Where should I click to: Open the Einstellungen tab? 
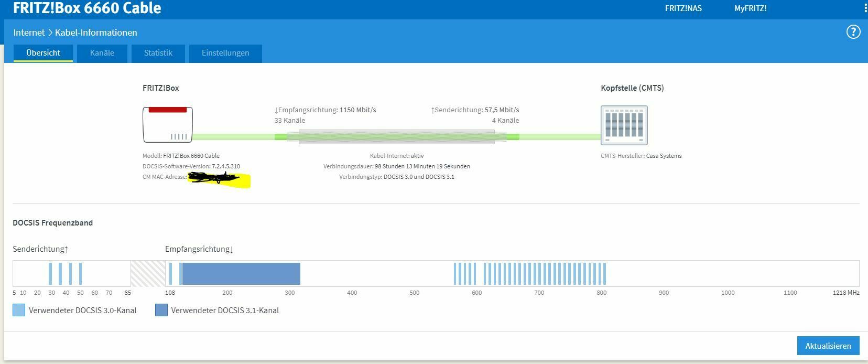click(225, 53)
